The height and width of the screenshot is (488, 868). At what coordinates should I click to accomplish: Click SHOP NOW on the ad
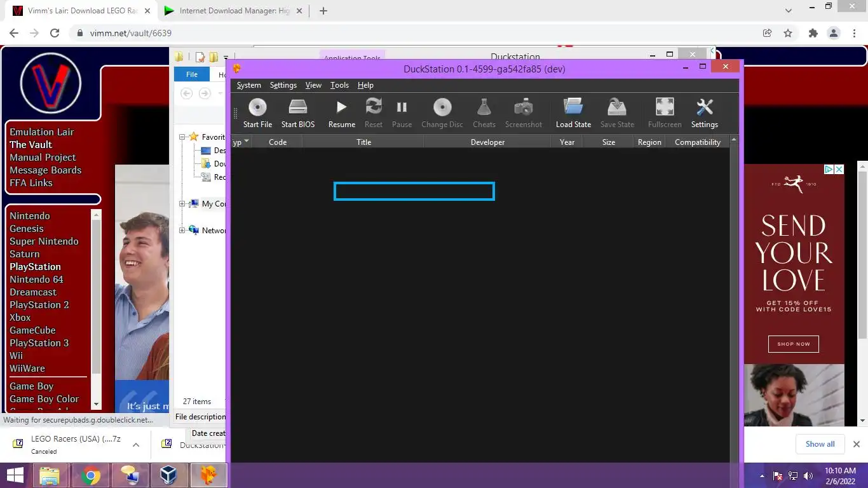(794, 344)
